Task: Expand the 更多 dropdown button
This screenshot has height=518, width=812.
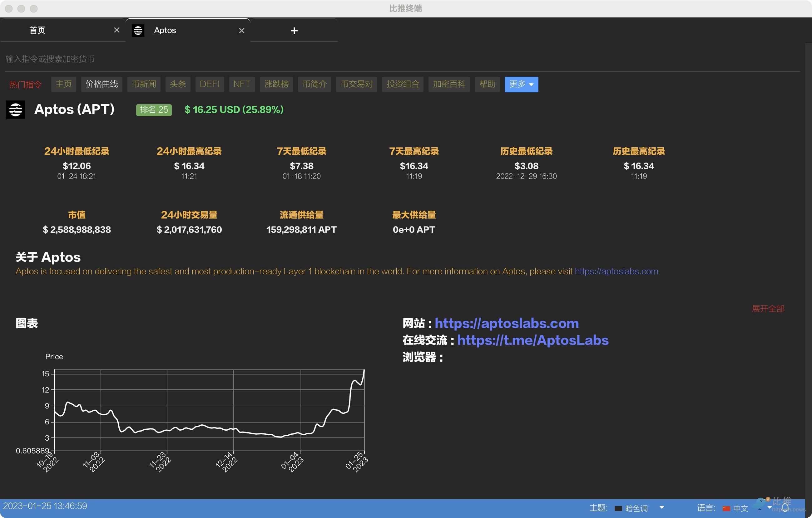Action: pos(521,84)
